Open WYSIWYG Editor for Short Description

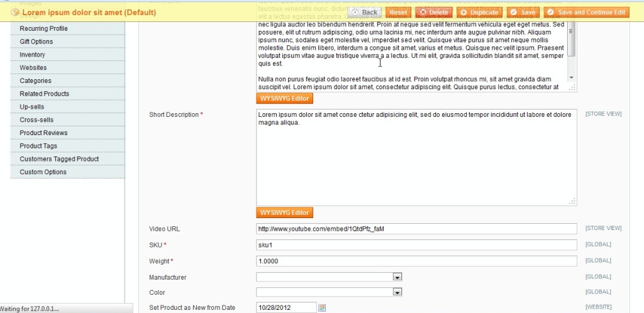point(284,212)
